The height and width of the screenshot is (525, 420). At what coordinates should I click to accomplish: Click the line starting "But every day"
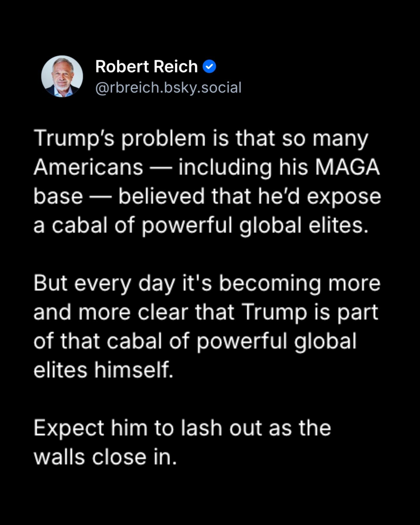207,283
